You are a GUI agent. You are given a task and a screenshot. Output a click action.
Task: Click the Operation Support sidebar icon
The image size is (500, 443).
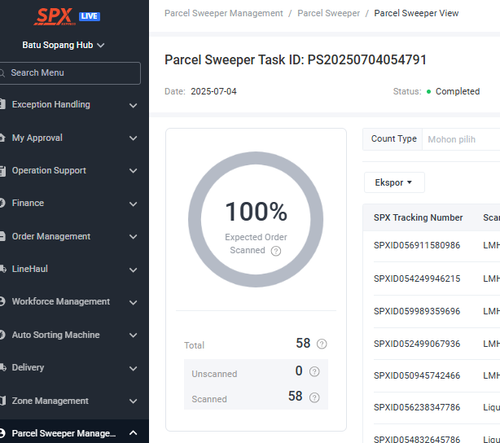(x=2, y=171)
